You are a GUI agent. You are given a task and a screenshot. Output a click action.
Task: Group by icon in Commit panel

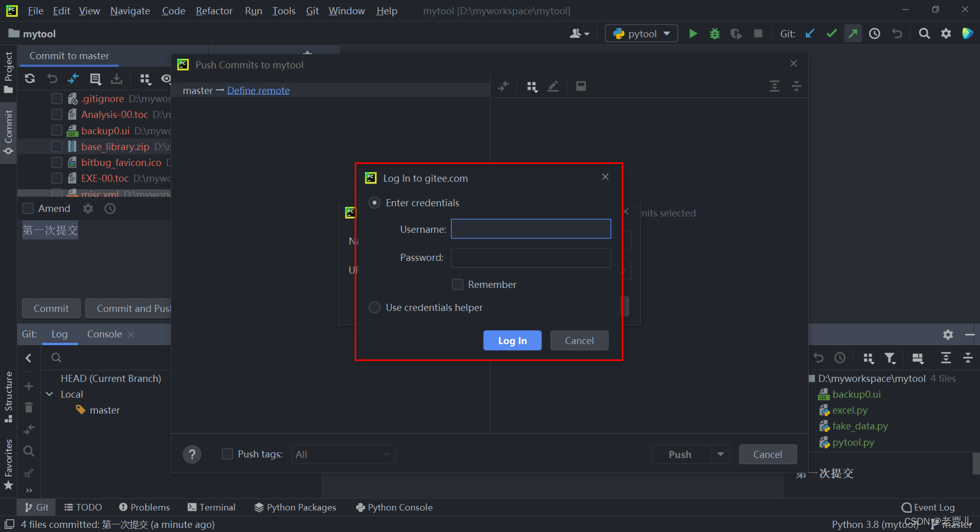145,79
